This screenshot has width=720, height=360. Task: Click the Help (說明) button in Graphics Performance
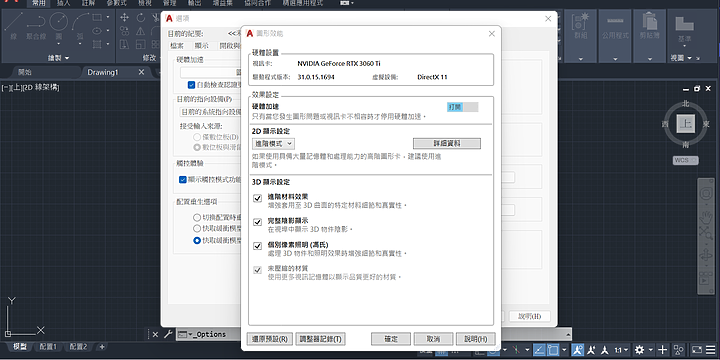pyautogui.click(x=476, y=339)
